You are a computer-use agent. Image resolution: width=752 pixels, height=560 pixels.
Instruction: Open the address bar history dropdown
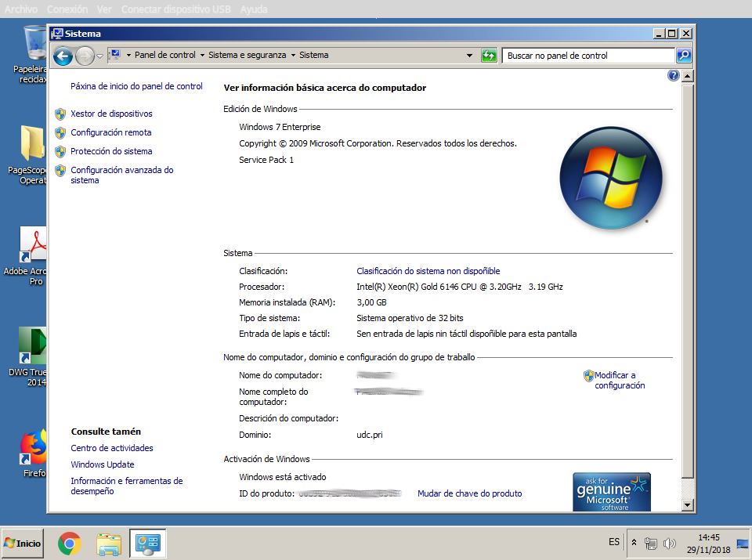coord(469,55)
